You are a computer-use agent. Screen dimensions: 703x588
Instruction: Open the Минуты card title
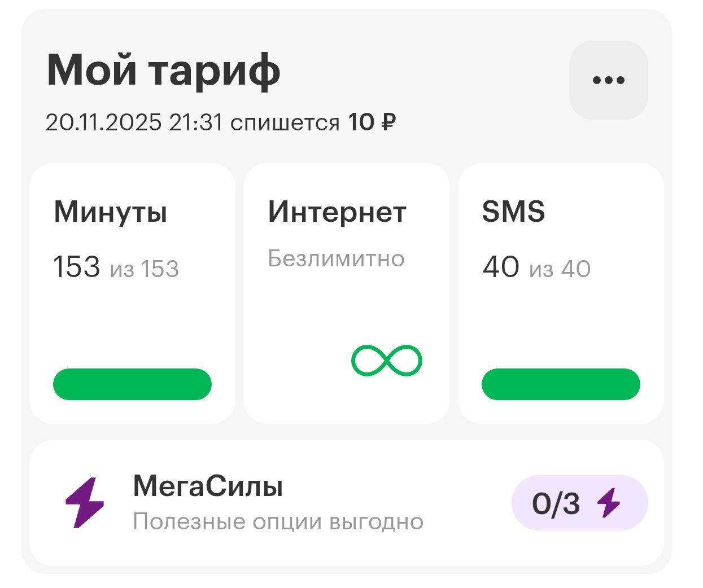click(110, 213)
